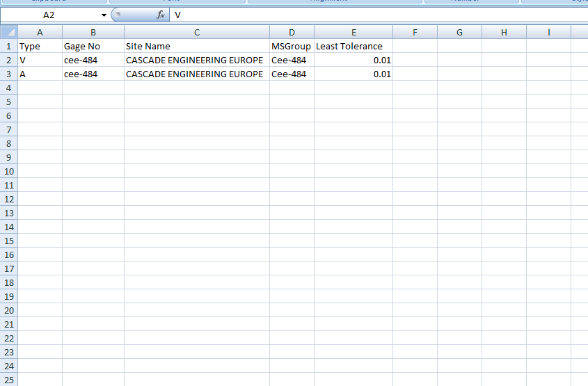Click the Type header cell
The width and height of the screenshot is (588, 386).
pos(40,46)
